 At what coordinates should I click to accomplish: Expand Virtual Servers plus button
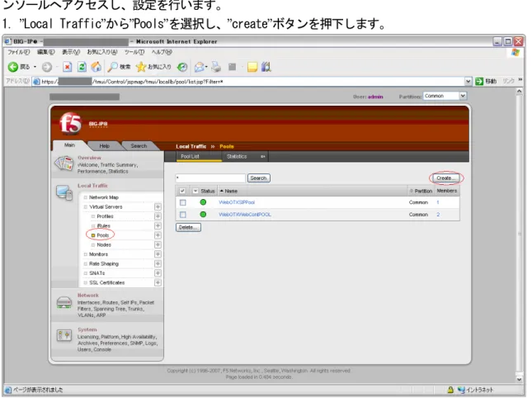pos(158,206)
